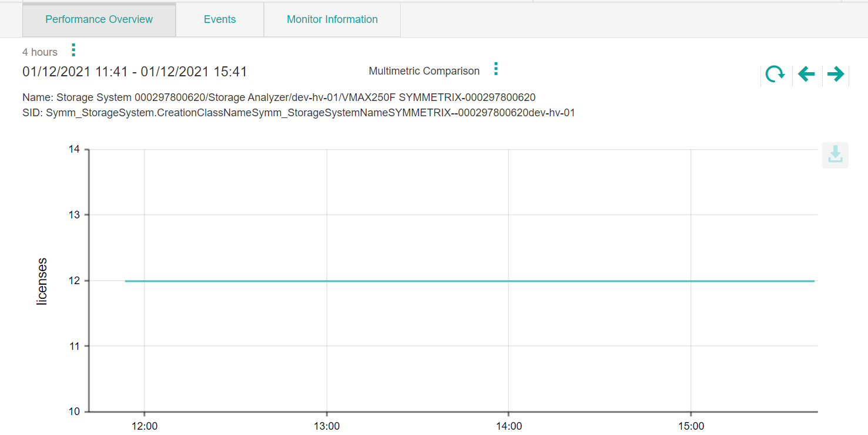868x435 pixels.
Task: Click the licenses y-axis title
Action: click(42, 281)
